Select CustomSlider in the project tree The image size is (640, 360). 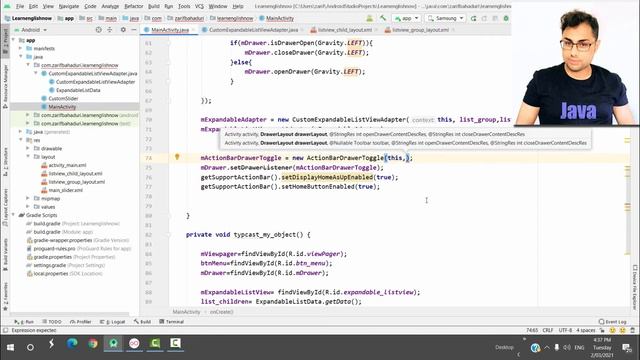click(63, 98)
